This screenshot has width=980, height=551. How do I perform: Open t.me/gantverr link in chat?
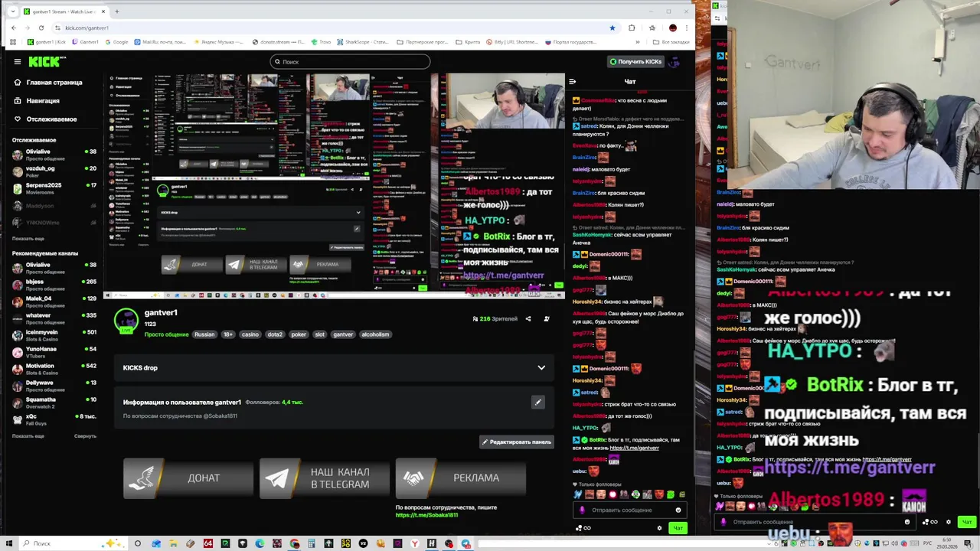pos(635,448)
